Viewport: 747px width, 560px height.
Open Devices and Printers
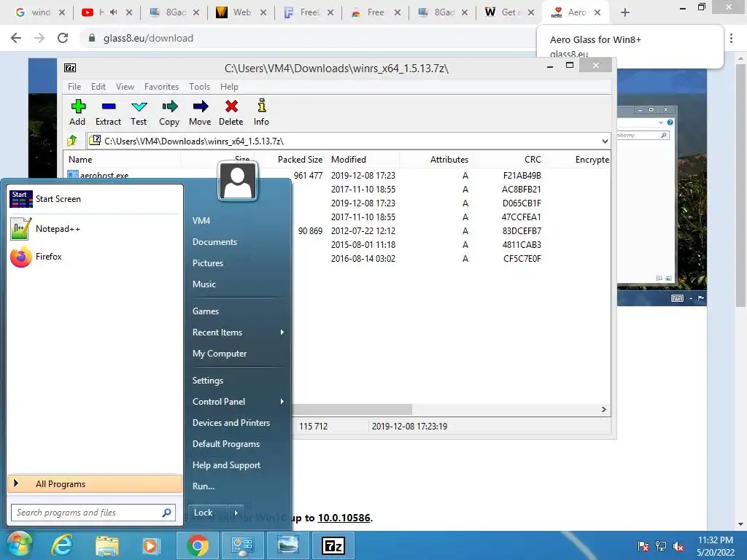click(x=231, y=423)
